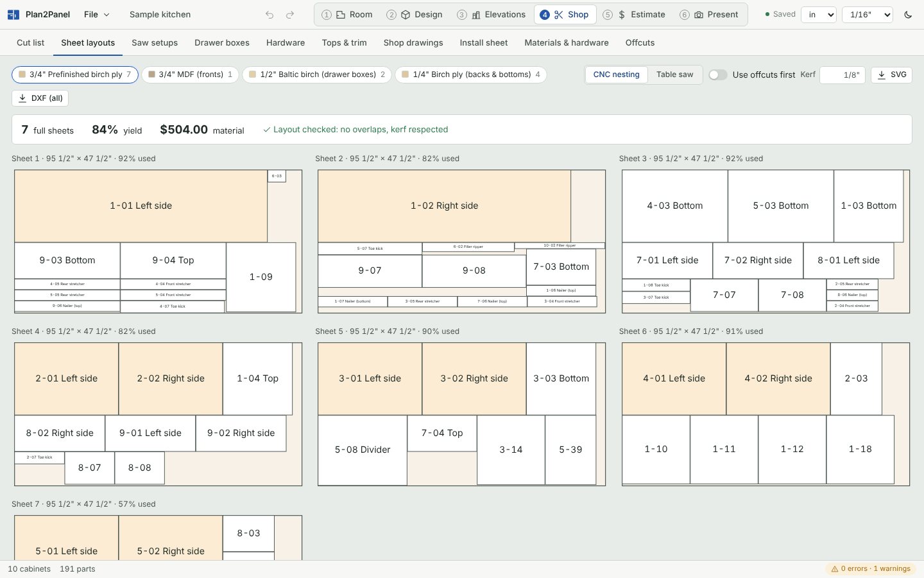Switch to Table saw mode
The width and height of the screenshot is (924, 578).
[x=675, y=74]
